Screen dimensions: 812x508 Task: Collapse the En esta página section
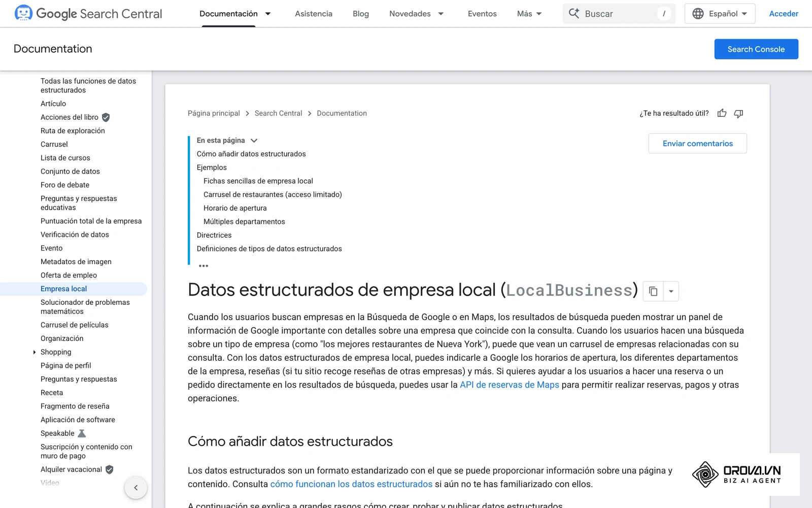coord(254,141)
